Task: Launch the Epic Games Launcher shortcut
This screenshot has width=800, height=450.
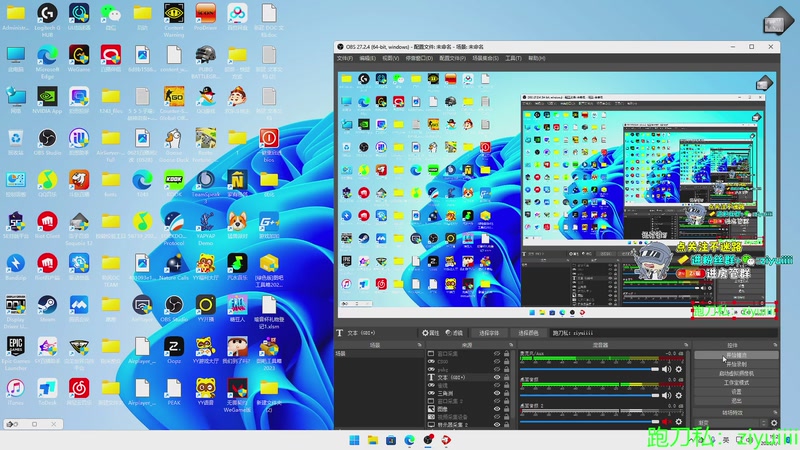Action: click(16, 353)
